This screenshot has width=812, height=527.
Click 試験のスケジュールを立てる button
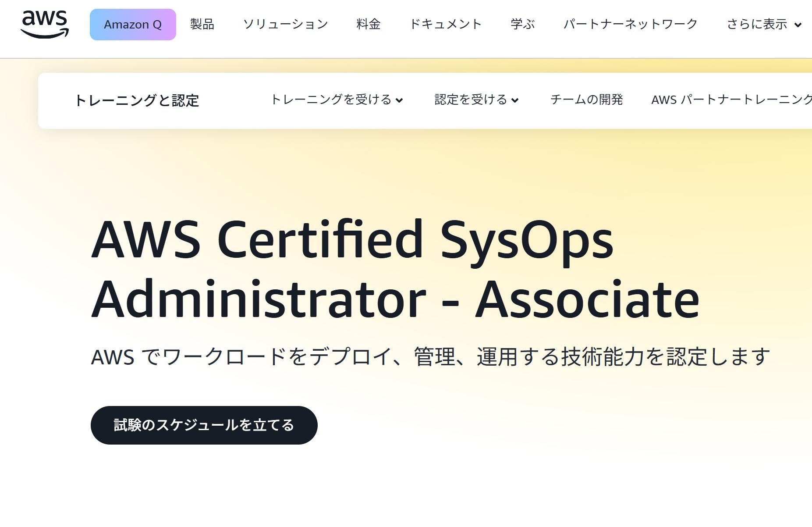[204, 425]
